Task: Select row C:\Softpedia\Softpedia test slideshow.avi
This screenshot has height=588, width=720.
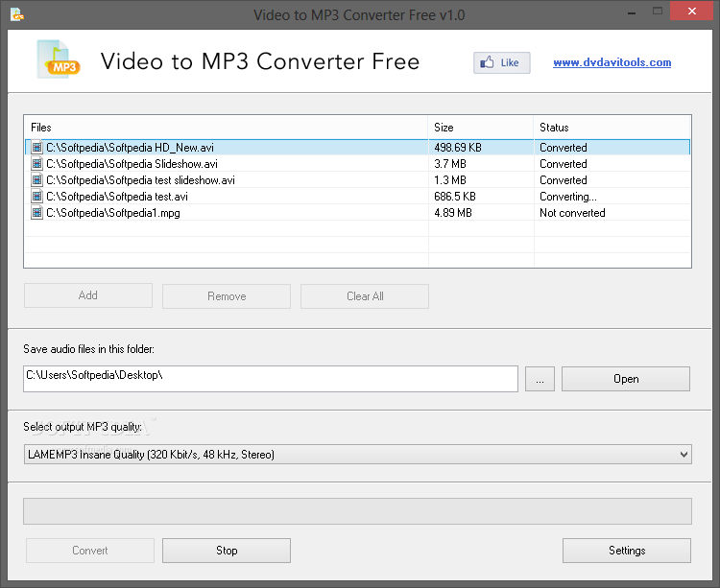Action: (x=357, y=179)
